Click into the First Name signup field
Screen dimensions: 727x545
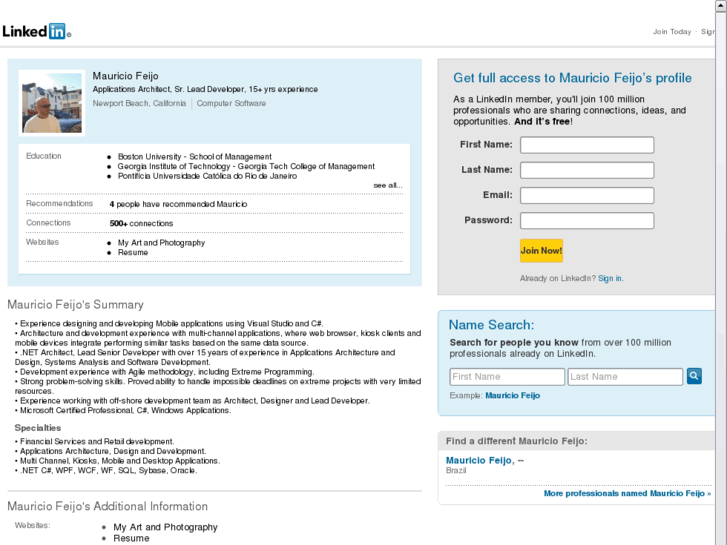(x=587, y=145)
